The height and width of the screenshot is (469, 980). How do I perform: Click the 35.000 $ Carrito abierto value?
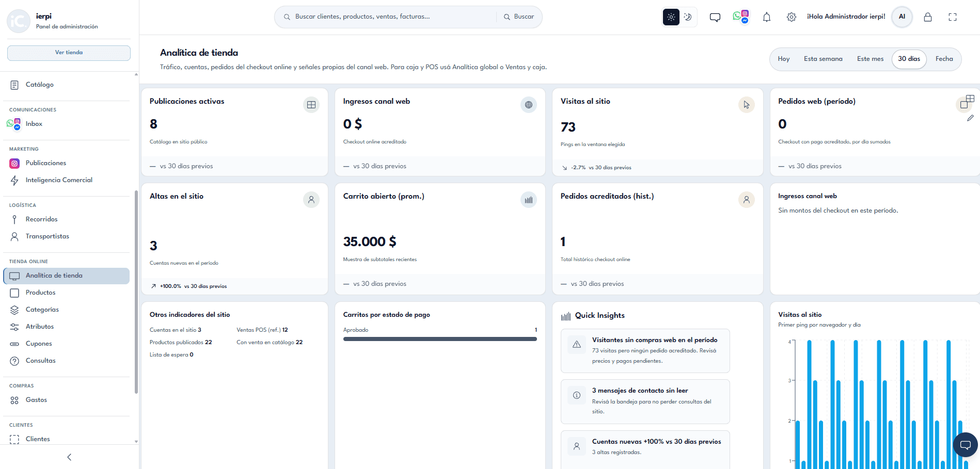coord(370,241)
